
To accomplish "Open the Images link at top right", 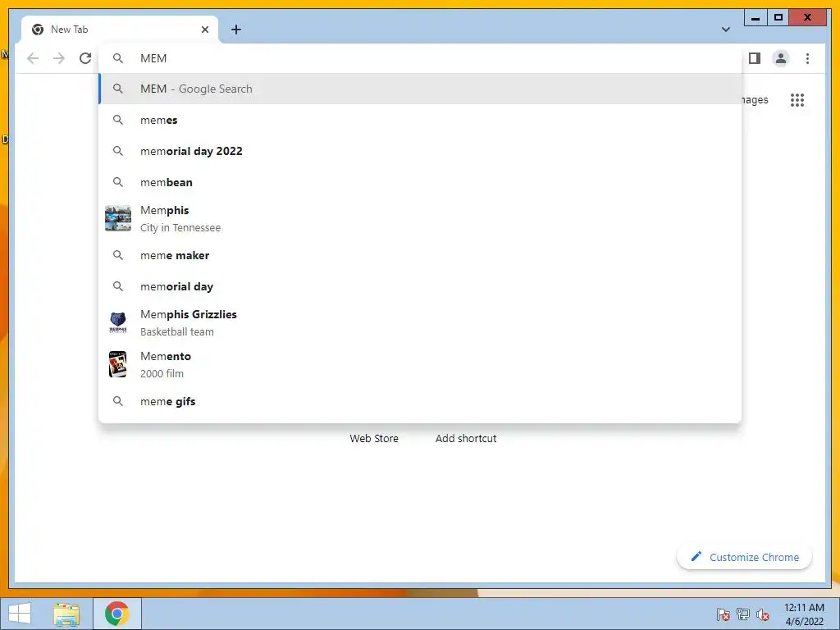I will [755, 99].
